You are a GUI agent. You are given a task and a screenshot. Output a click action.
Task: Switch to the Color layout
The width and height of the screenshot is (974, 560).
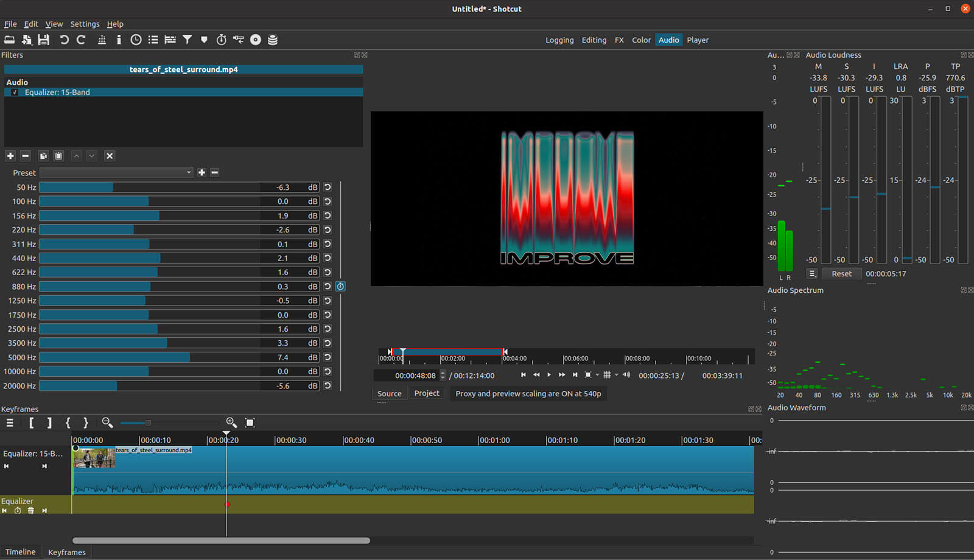[x=641, y=40]
